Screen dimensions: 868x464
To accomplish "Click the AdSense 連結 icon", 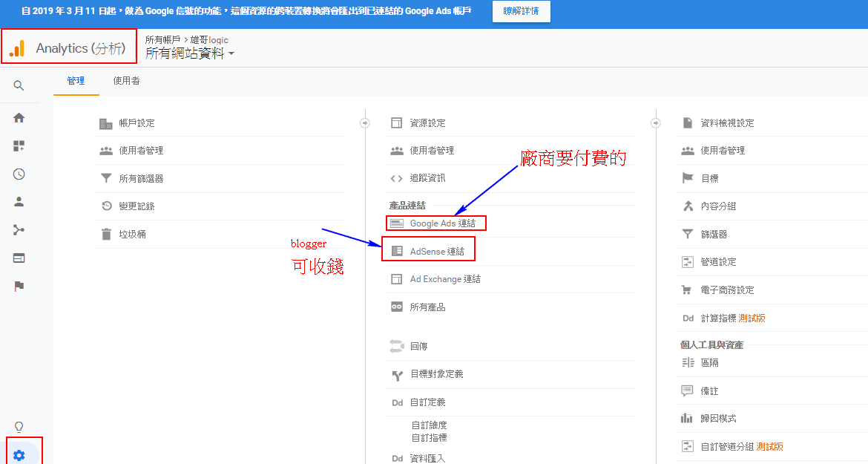I will [397, 251].
